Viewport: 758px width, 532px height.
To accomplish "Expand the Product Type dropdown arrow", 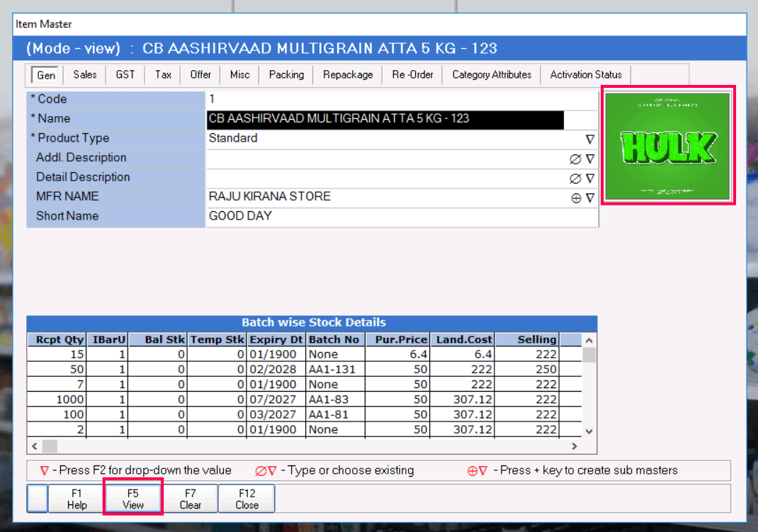I will tap(590, 140).
